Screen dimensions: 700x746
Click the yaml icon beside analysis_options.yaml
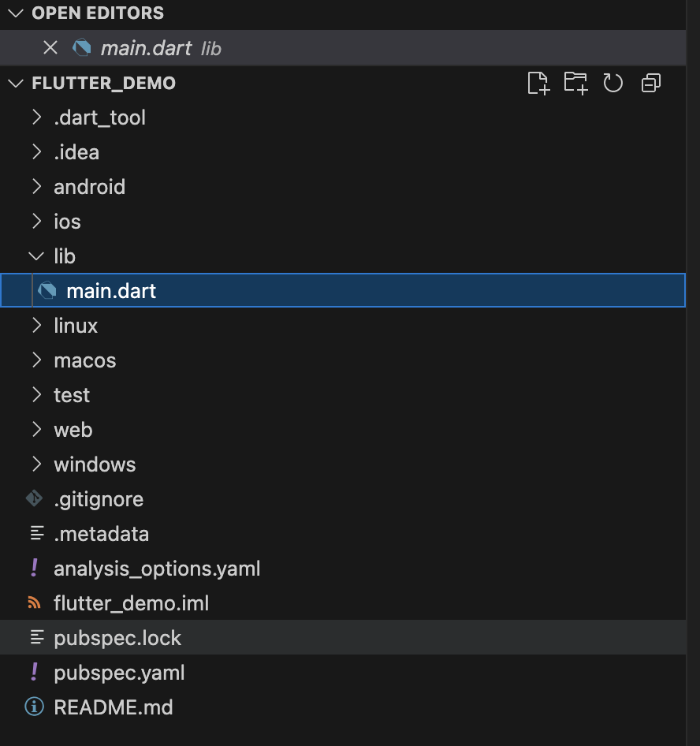coord(35,568)
